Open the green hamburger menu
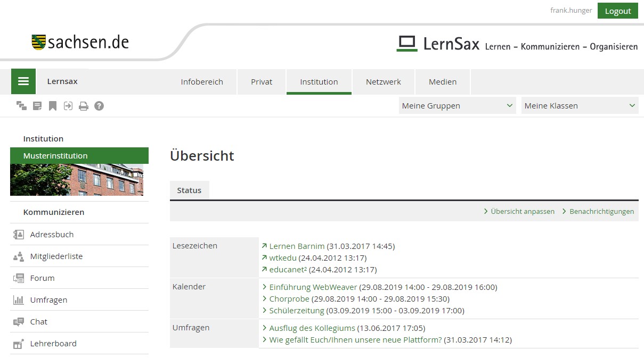Image resolution: width=644 pixels, height=358 pixels. pyautogui.click(x=23, y=81)
